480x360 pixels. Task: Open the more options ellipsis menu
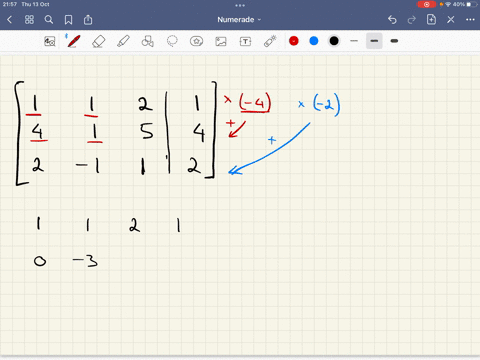470,20
